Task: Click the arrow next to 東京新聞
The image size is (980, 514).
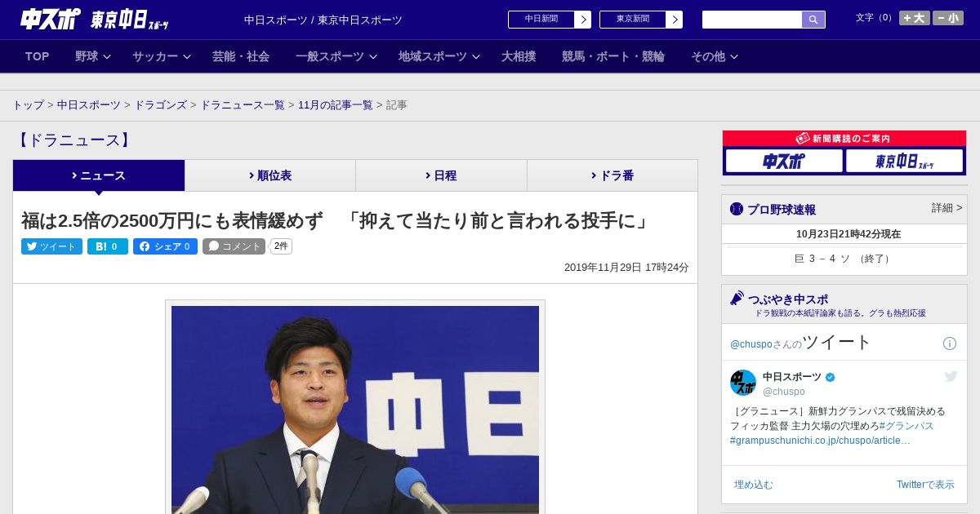Action: pos(675,19)
